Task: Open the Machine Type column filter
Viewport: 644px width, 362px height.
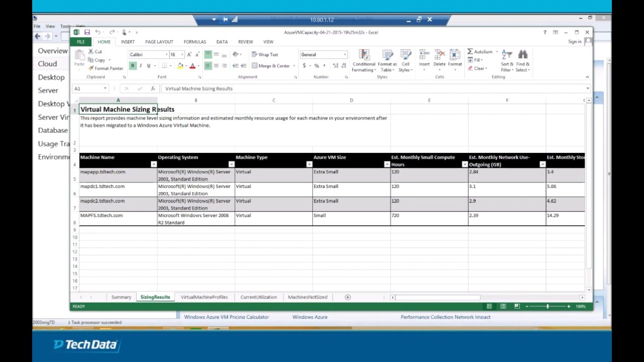Action: [309, 164]
